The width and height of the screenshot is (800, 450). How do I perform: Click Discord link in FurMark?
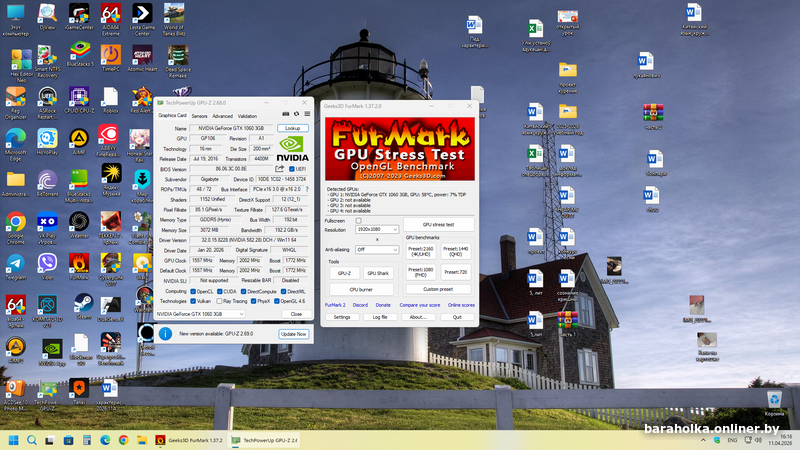[x=360, y=305]
